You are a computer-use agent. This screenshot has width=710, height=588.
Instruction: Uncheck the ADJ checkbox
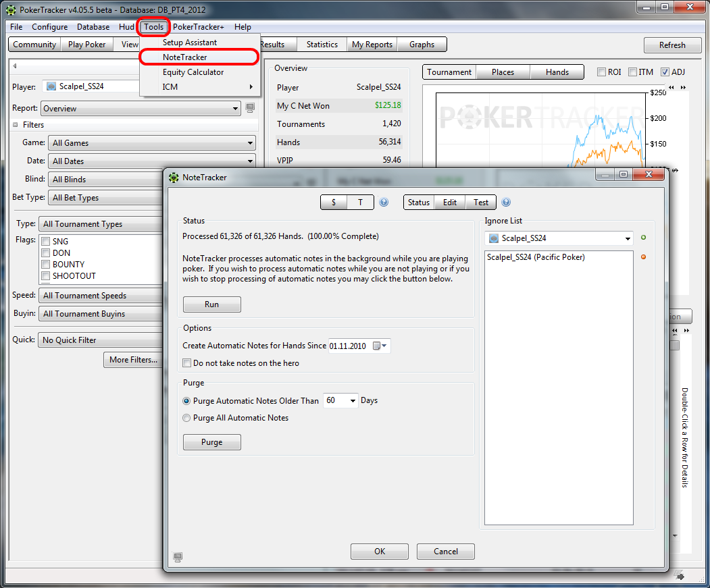[x=665, y=72]
